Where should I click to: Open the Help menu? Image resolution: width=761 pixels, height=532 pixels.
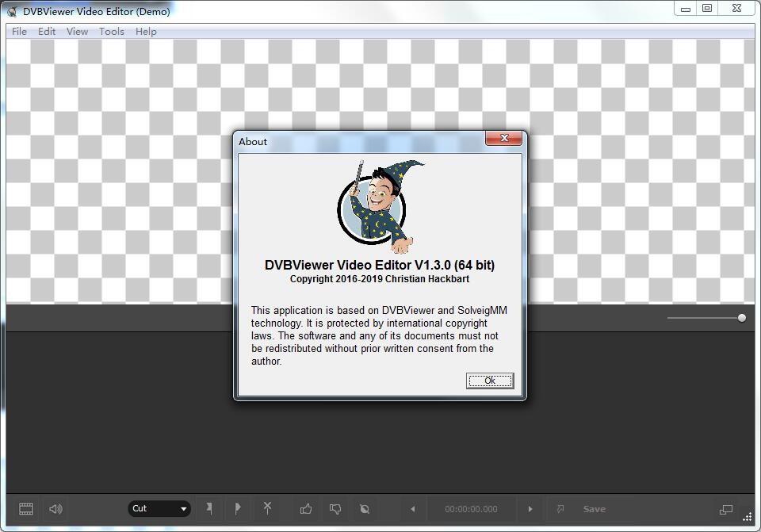pyautogui.click(x=146, y=32)
